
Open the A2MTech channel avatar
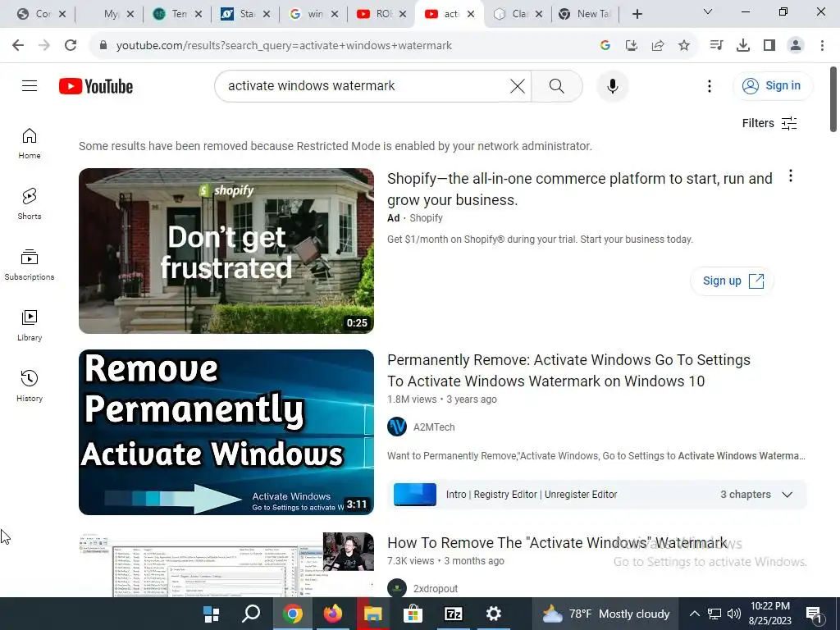397,427
